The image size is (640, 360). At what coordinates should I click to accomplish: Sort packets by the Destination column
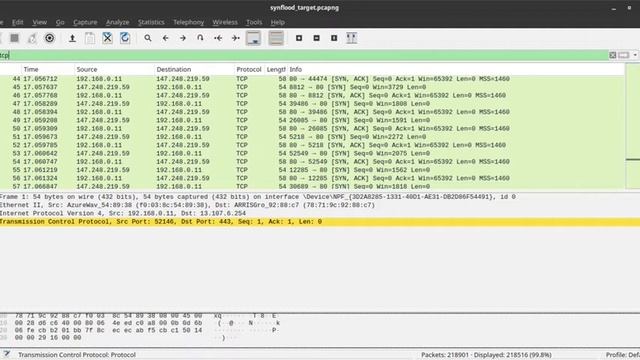click(194, 69)
